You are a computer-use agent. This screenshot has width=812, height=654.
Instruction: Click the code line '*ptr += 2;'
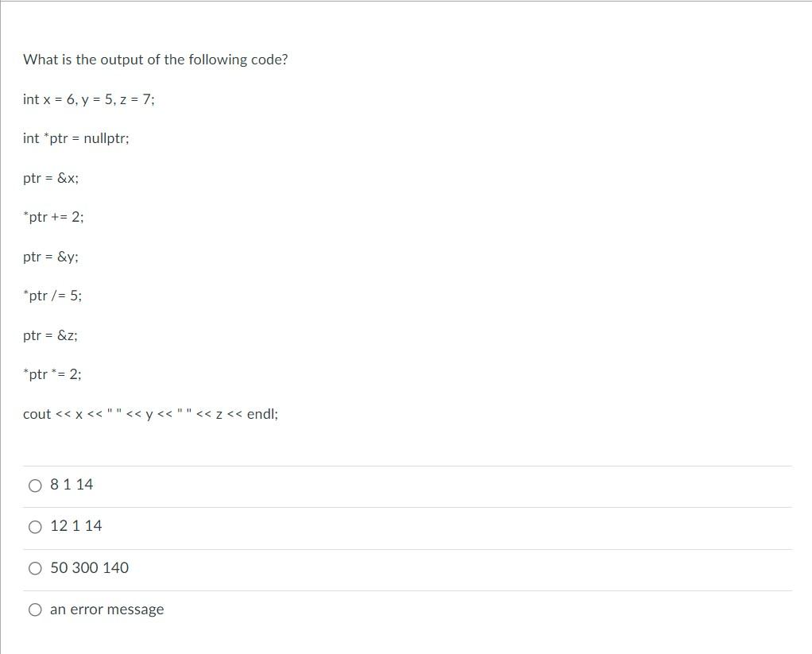(x=52, y=216)
